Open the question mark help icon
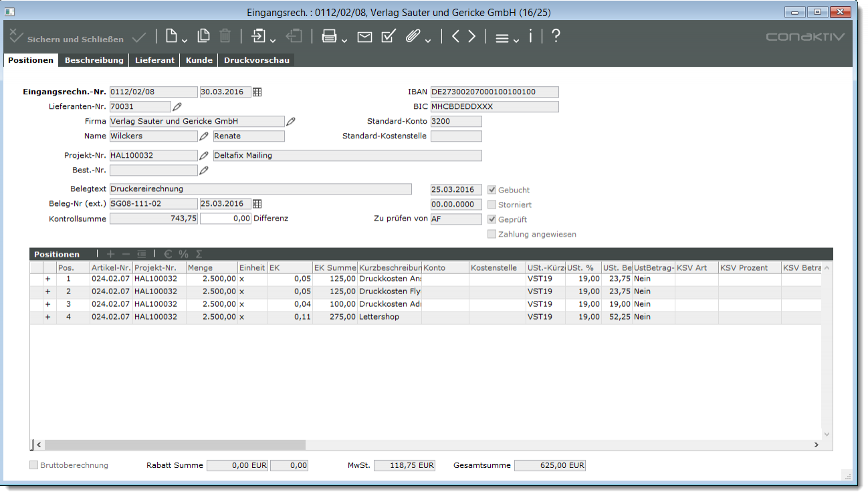868x496 pixels. [556, 37]
